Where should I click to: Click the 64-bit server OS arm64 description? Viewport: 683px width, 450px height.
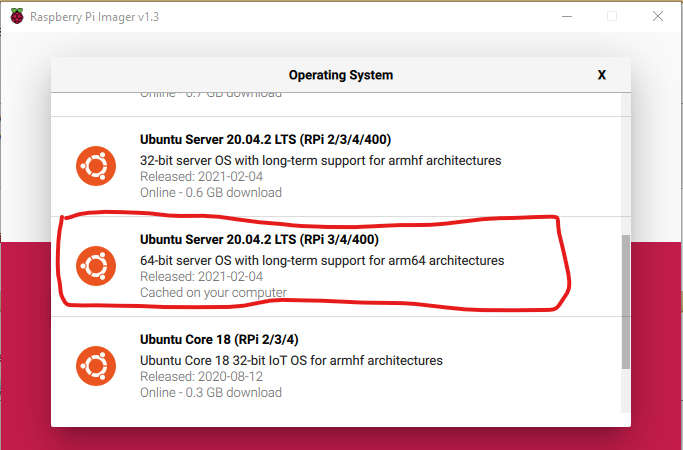pyautogui.click(x=322, y=260)
